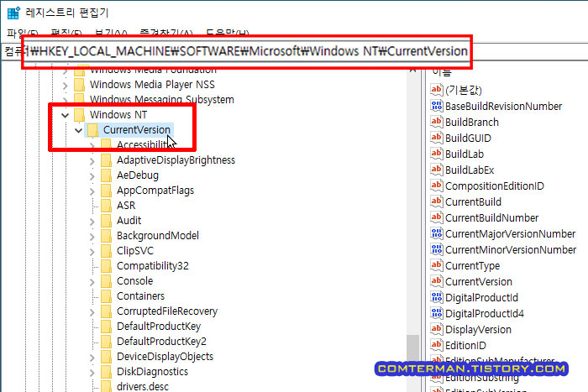Click the CompositionEditionID string icon

[x=437, y=186]
